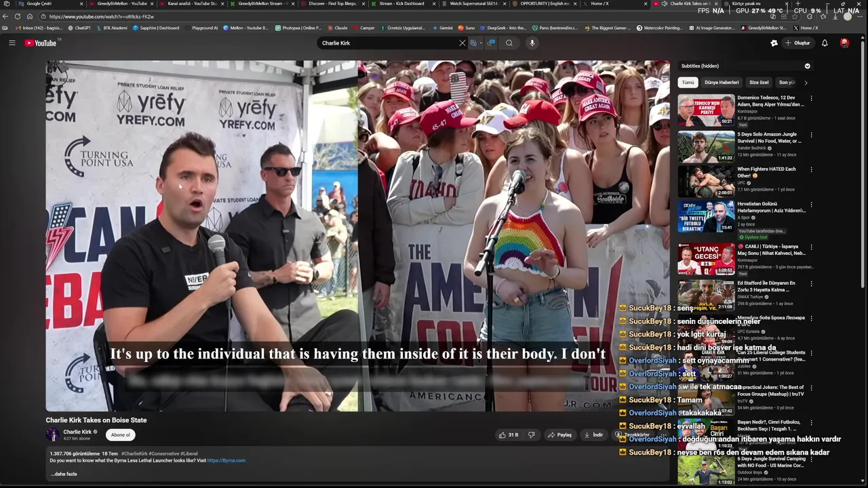Switch to Discover - Find Top Blerps tab
The height and width of the screenshot is (488, 868).
pos(332,3)
